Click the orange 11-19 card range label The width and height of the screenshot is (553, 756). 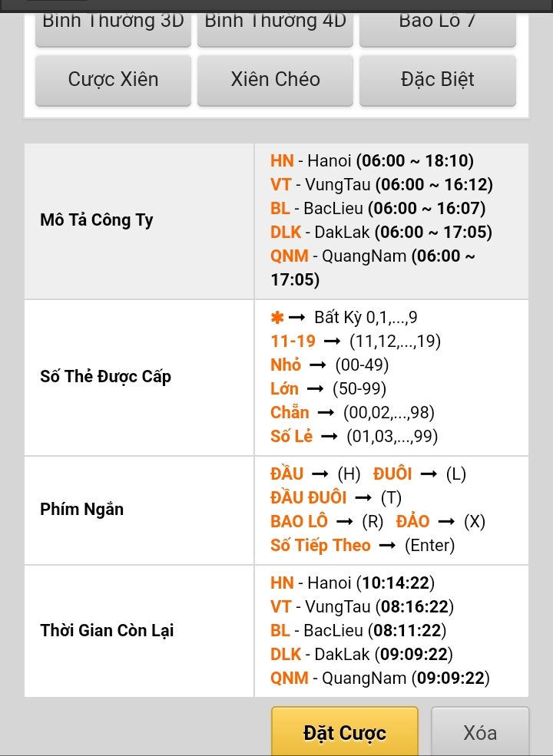tap(293, 342)
